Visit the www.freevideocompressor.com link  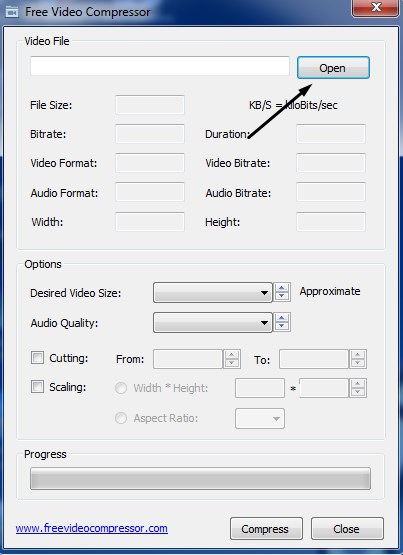(x=92, y=528)
